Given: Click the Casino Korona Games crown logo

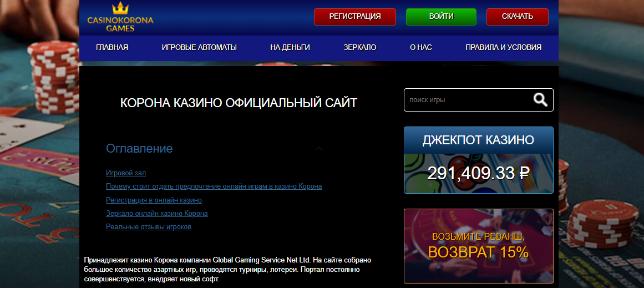Looking at the screenshot, I should pyautogui.click(x=120, y=17).
